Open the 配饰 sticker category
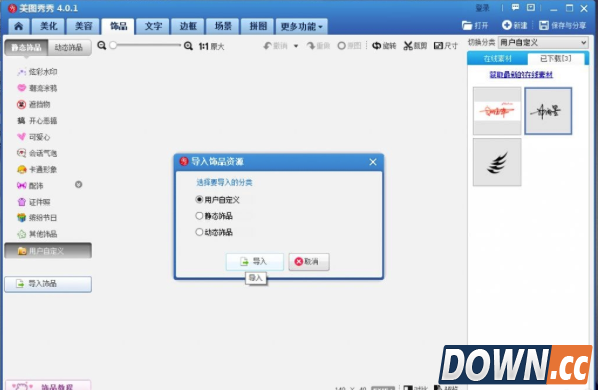598x390 pixels. tap(30, 186)
